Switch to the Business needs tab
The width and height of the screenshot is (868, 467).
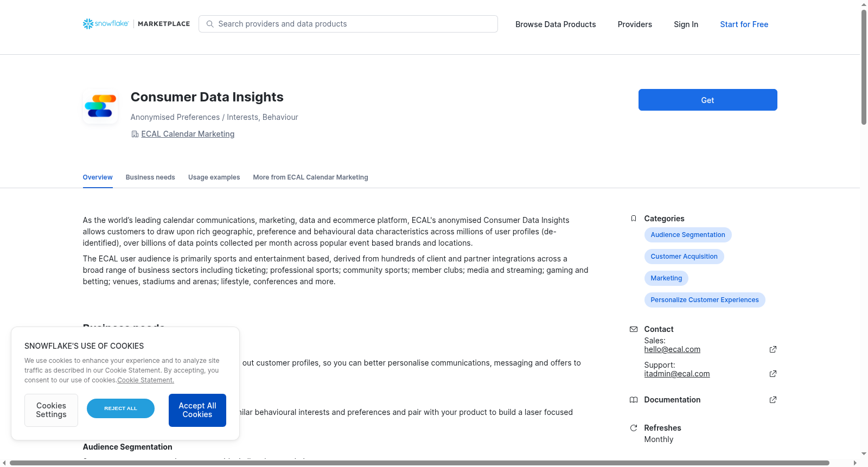(150, 177)
